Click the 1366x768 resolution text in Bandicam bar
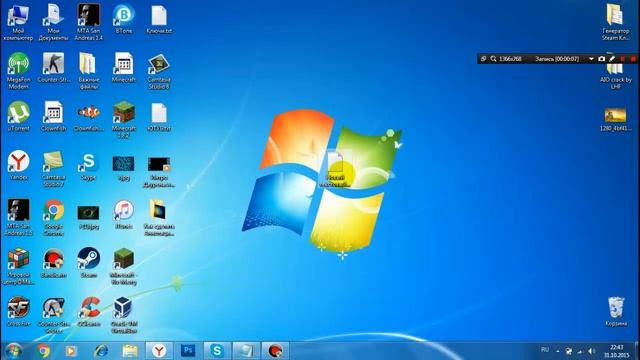 click(x=510, y=59)
